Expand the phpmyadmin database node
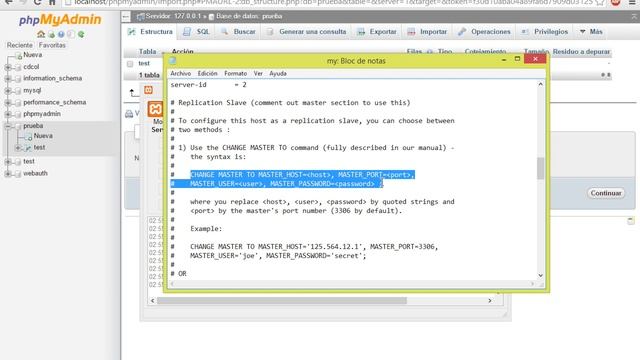Viewport: 640px width, 360px height. 8,114
